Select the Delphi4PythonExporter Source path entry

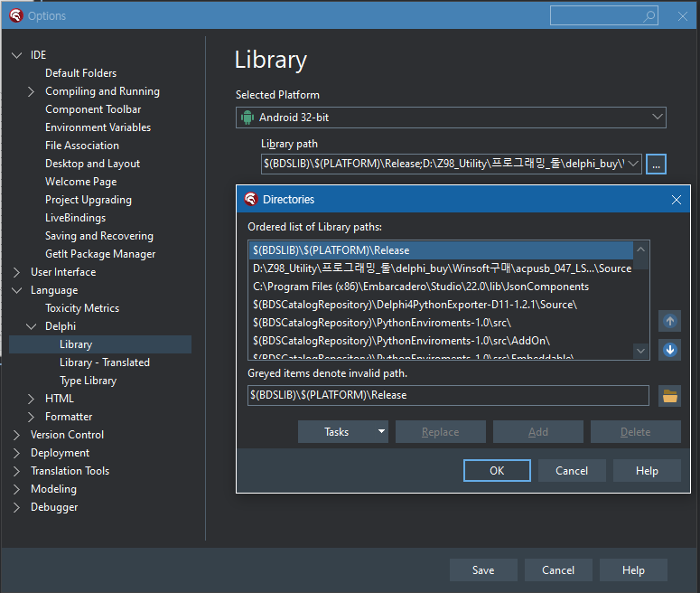[441, 305]
